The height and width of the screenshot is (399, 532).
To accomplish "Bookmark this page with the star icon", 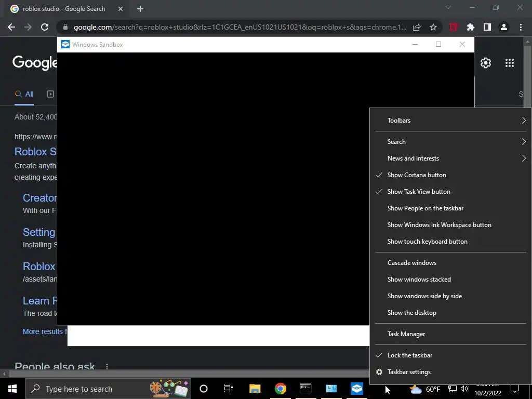I will [x=433, y=27].
